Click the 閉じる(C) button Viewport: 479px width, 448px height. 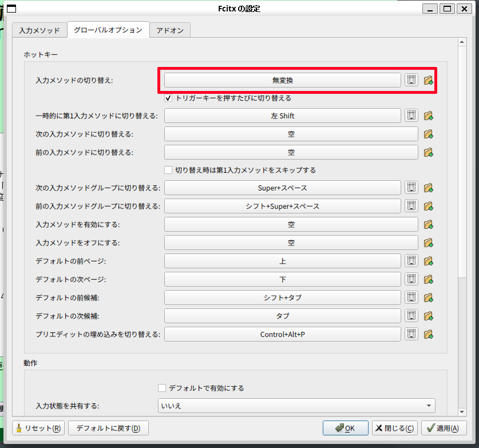tap(395, 428)
